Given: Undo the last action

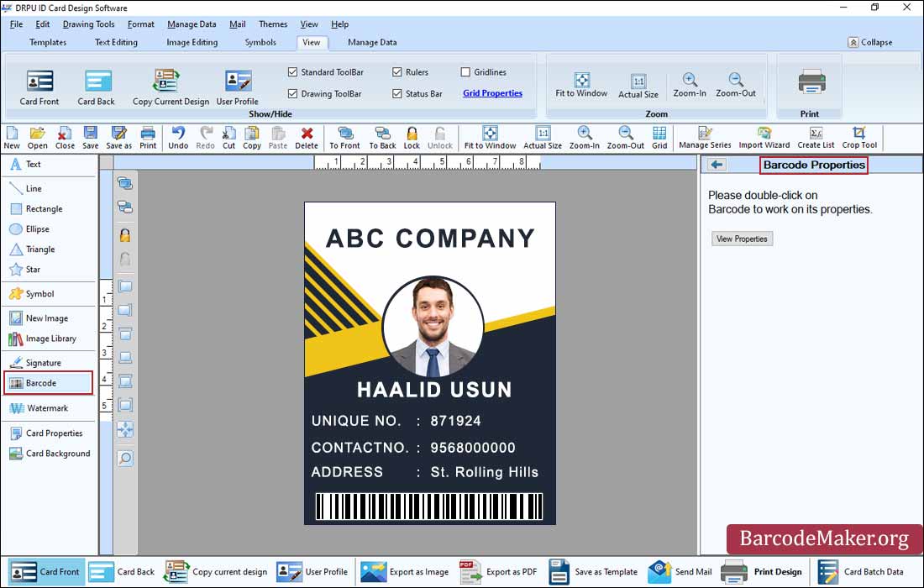Looking at the screenshot, I should [x=178, y=138].
